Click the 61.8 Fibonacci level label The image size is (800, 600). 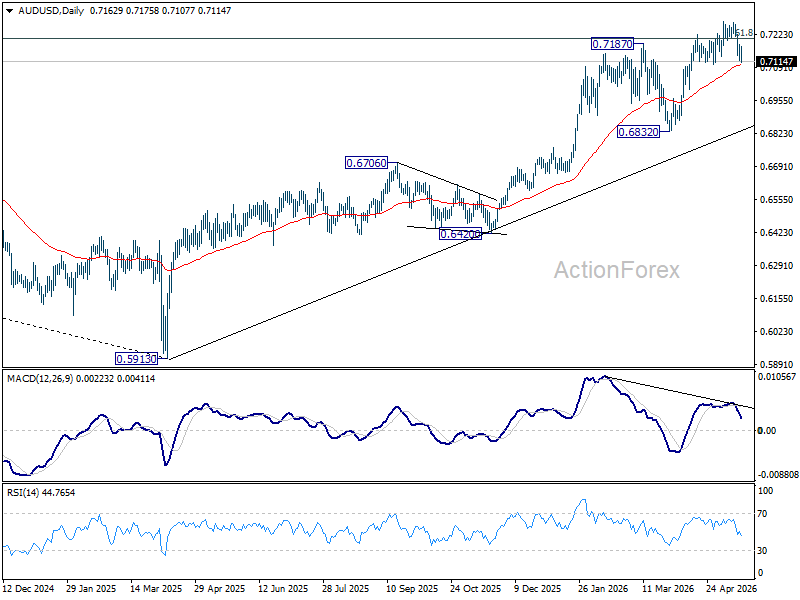744,33
